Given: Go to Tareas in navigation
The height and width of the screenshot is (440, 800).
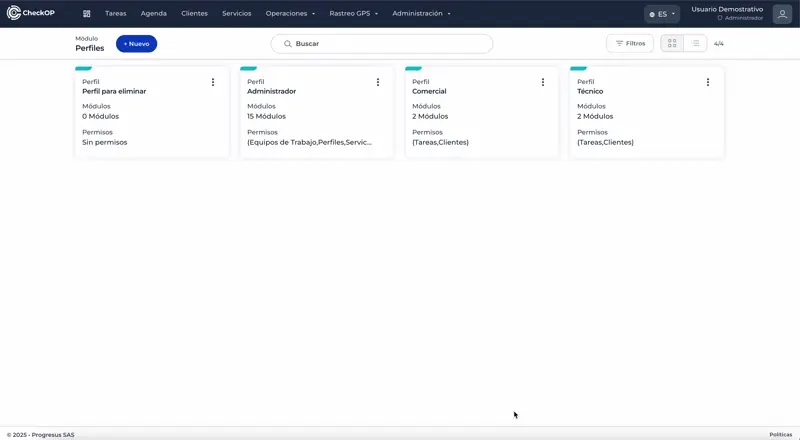Looking at the screenshot, I should 115,14.
